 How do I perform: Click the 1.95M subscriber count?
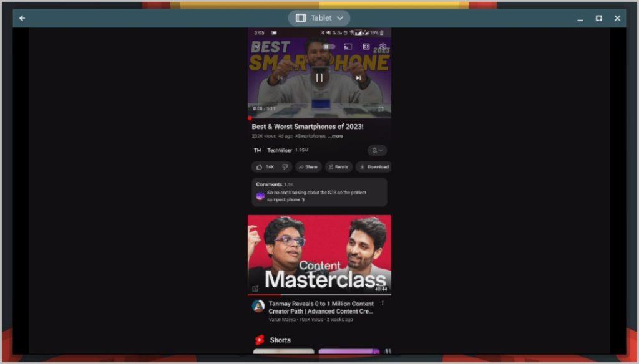tap(302, 150)
